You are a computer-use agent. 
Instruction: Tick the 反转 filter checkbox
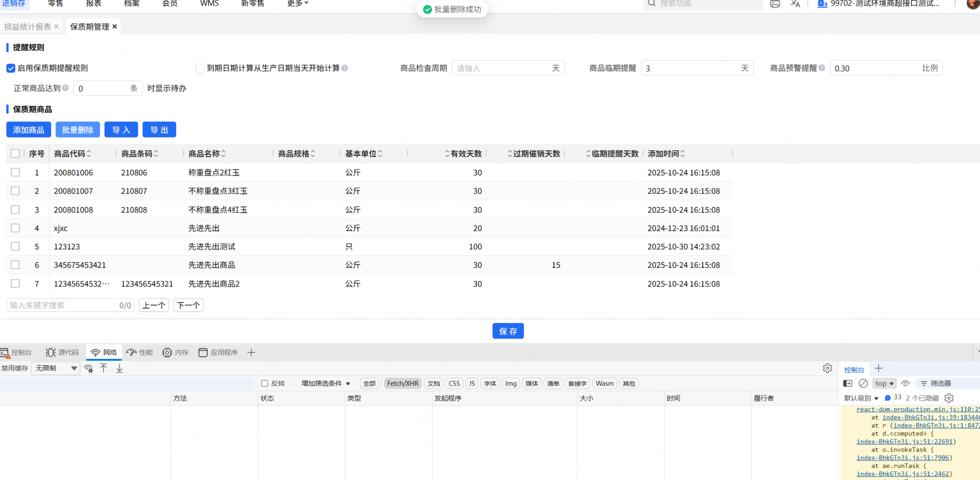(265, 383)
